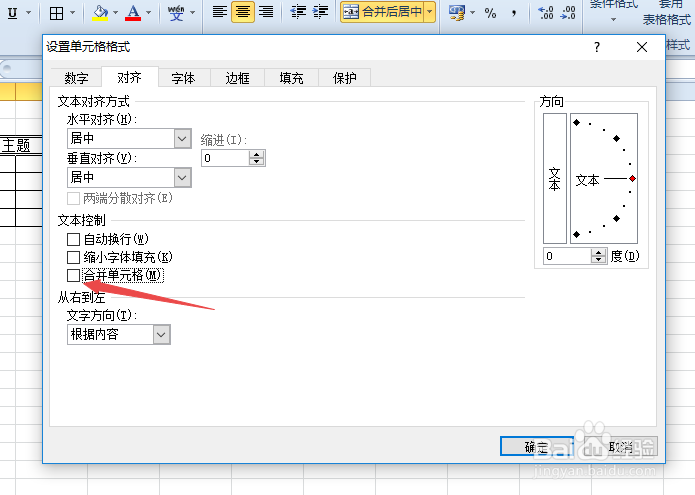
Task: Select the 主题 cell in the spreadsheet
Action: (21, 145)
